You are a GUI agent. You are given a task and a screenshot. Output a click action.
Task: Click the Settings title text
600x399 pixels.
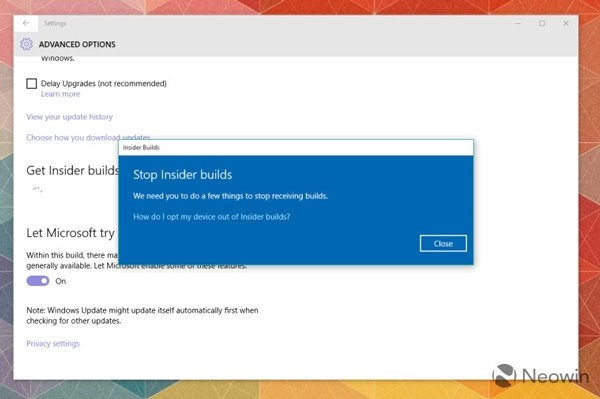[x=55, y=23]
